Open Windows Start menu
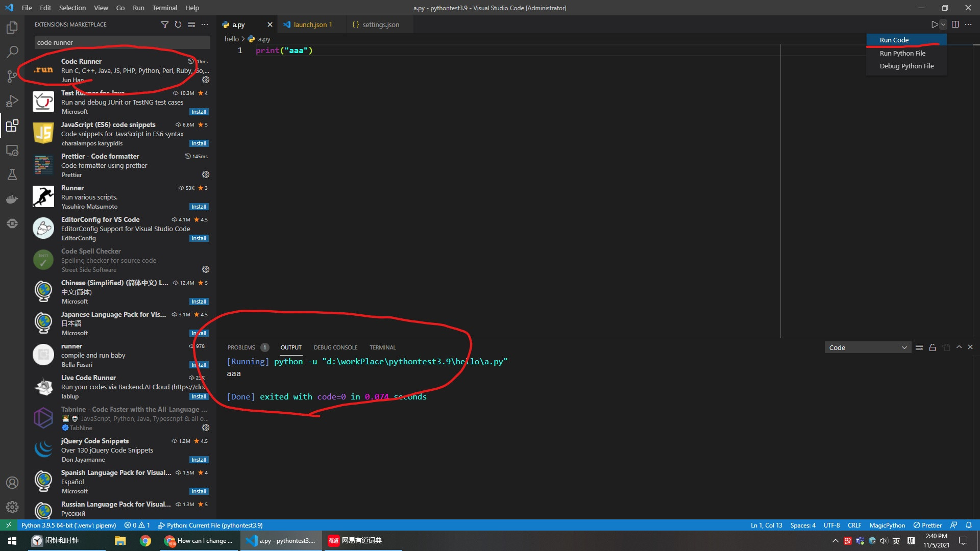 click(x=12, y=541)
